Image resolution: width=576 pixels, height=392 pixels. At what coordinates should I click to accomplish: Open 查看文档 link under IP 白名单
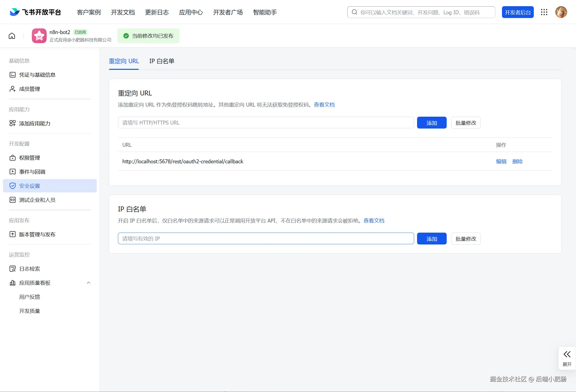(374, 221)
